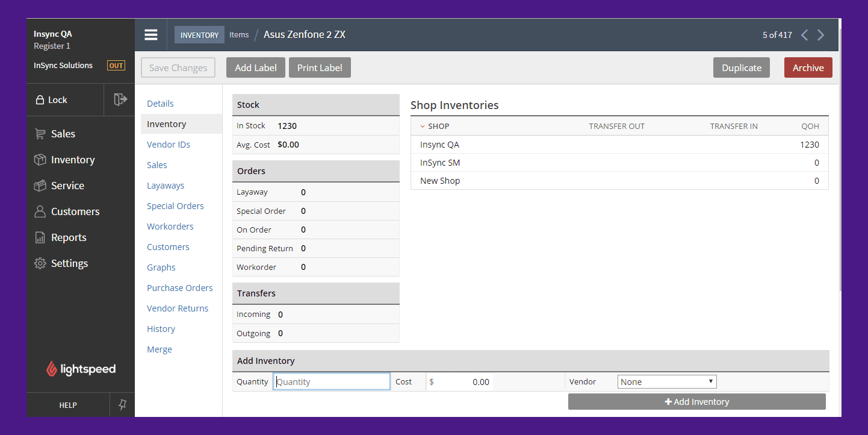Click the TRANSFER IN column header

(734, 126)
